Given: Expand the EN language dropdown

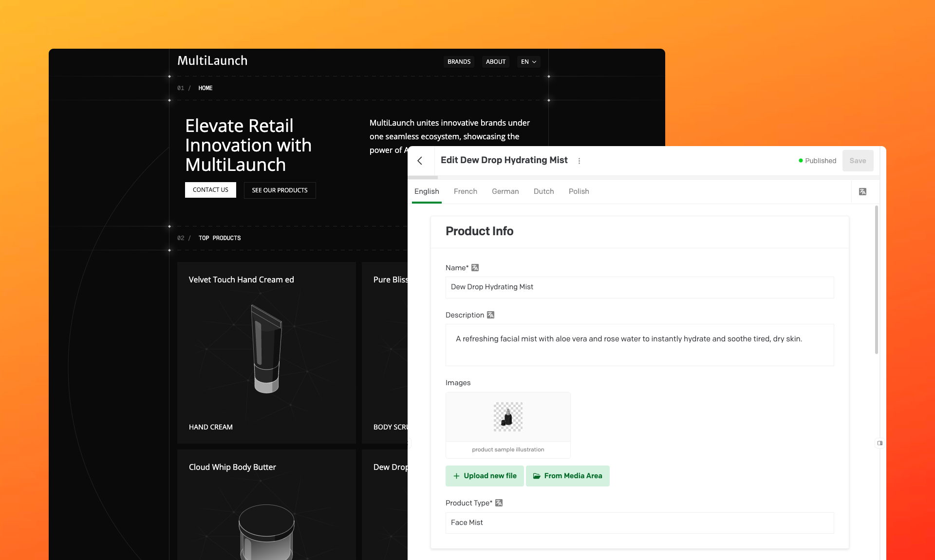Looking at the screenshot, I should pyautogui.click(x=528, y=62).
